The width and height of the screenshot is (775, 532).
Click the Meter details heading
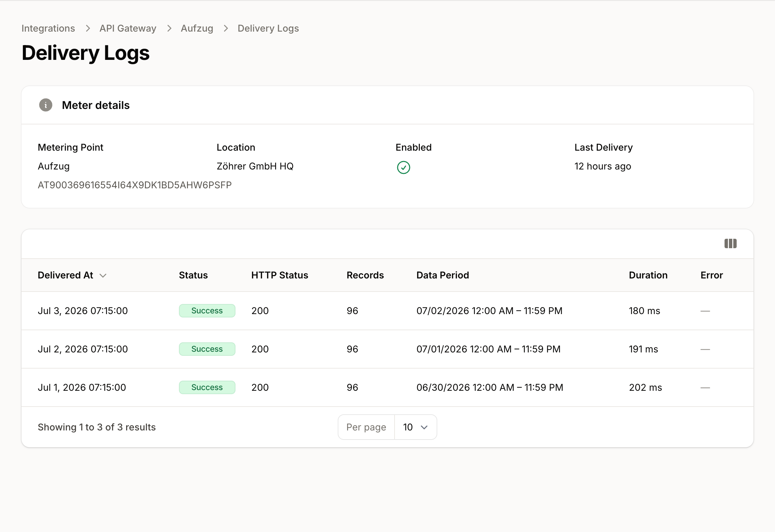point(96,105)
